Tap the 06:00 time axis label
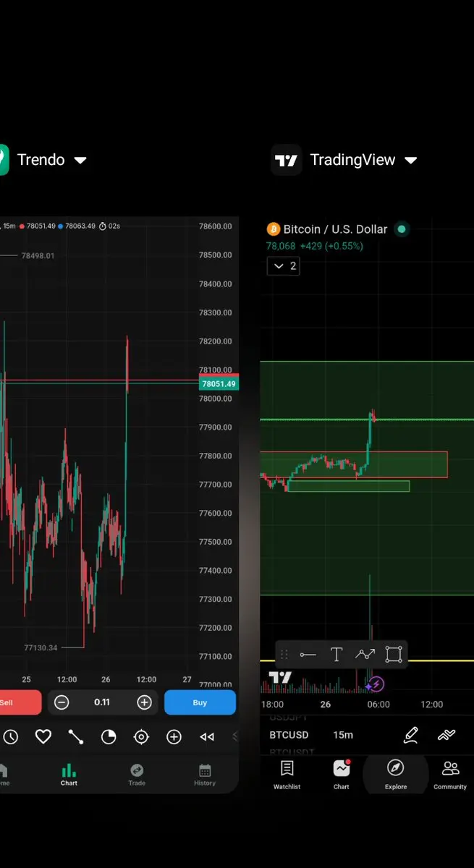Viewport: 474px width, 868px height. (x=378, y=704)
